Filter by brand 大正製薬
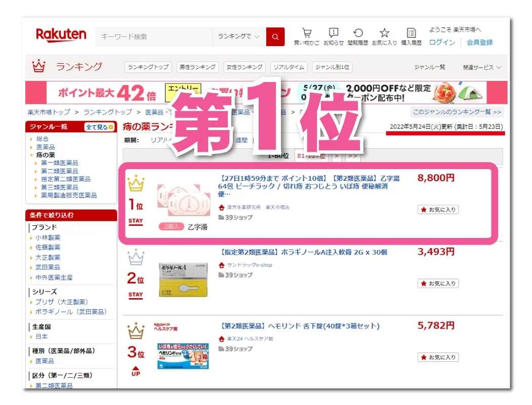The height and width of the screenshot is (405, 532). [x=48, y=258]
